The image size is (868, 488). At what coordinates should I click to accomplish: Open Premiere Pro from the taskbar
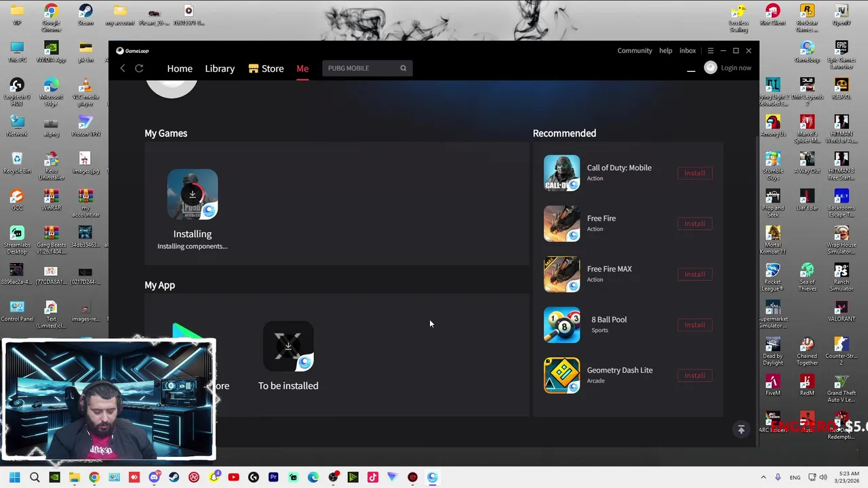point(273,477)
